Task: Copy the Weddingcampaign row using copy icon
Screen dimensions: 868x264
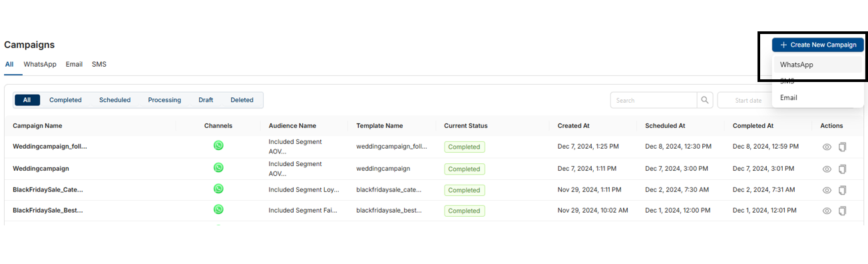Action: (x=843, y=169)
